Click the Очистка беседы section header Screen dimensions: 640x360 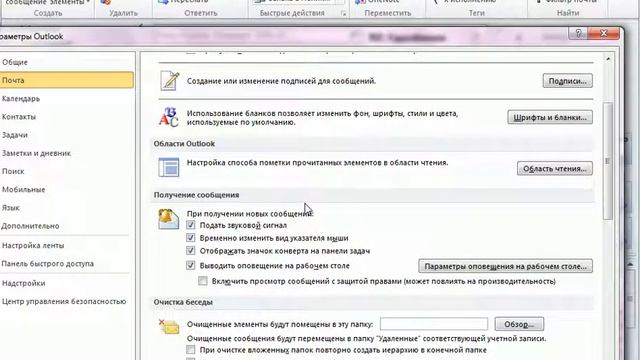tap(183, 302)
